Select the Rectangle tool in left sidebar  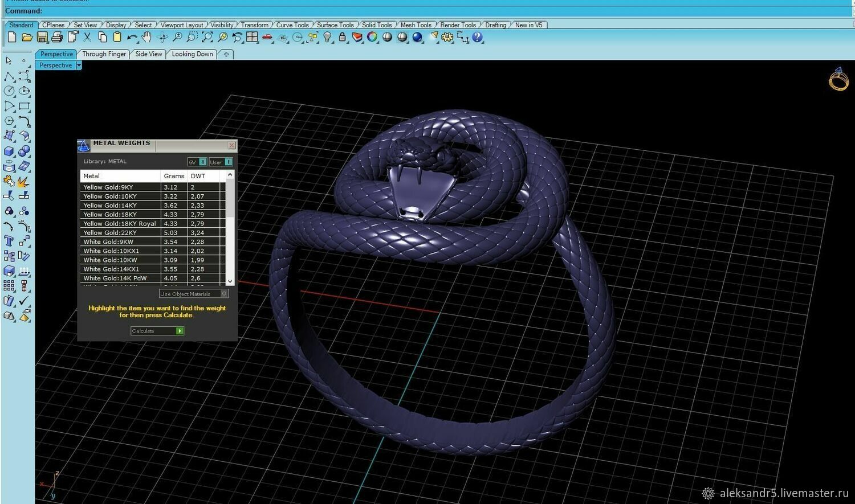pyautogui.click(x=24, y=106)
